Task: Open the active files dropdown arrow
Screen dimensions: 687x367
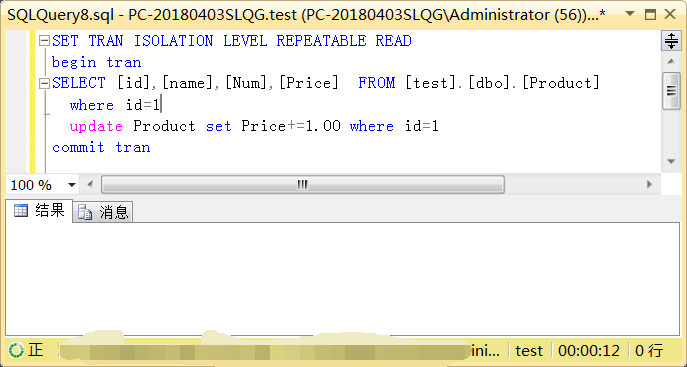Action: [630, 14]
